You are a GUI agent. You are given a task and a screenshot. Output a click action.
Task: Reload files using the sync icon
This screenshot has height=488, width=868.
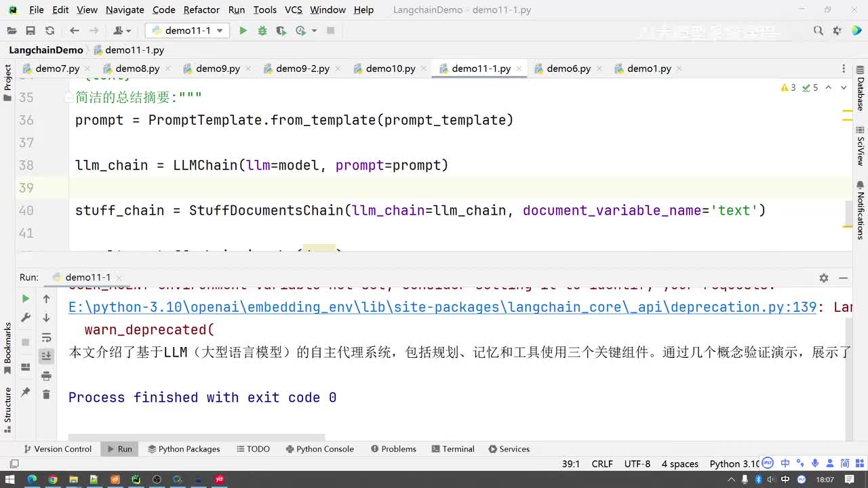tap(50, 30)
